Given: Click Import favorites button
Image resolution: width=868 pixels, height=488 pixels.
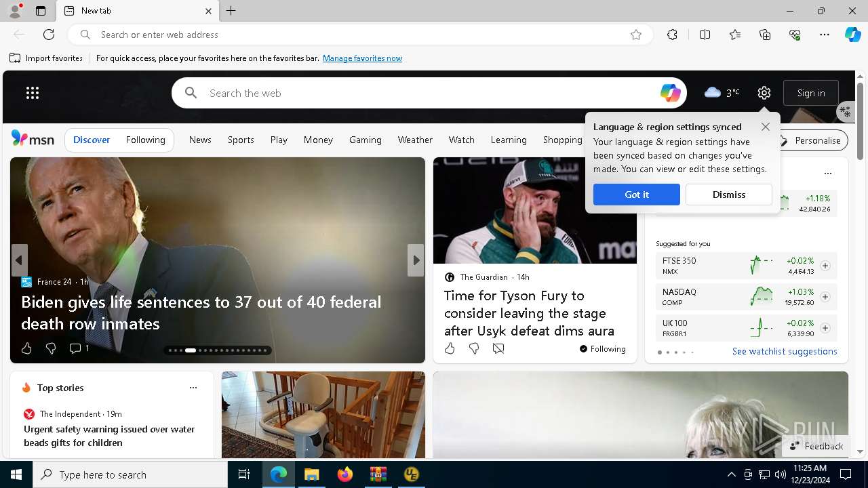Looking at the screenshot, I should 46,58.
